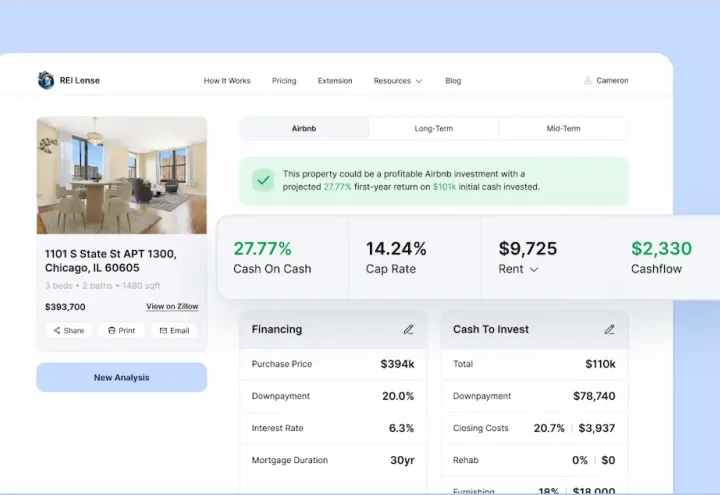720x495 pixels.
Task: Select the Rehab 0% value
Action: pos(579,460)
